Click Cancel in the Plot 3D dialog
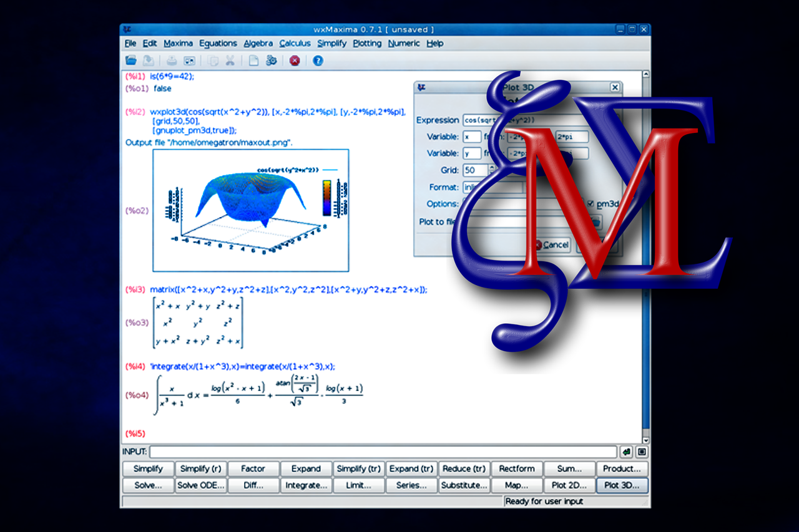The height and width of the screenshot is (532, 799). tap(551, 245)
